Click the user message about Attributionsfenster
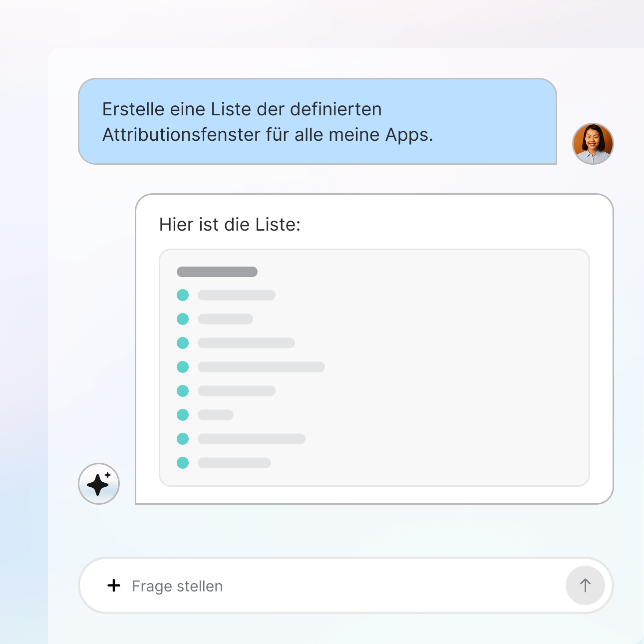This screenshot has width=644, height=644. pos(318,121)
